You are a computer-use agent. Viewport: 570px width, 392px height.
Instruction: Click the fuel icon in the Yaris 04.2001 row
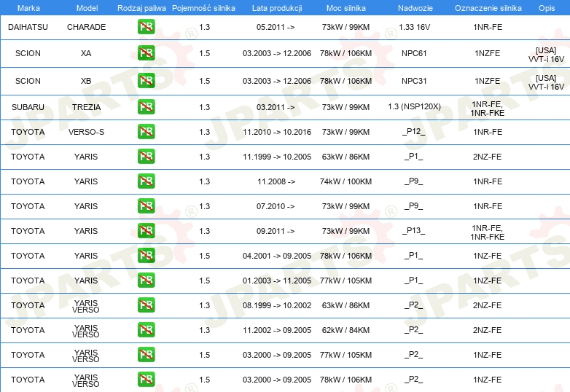coord(146,256)
